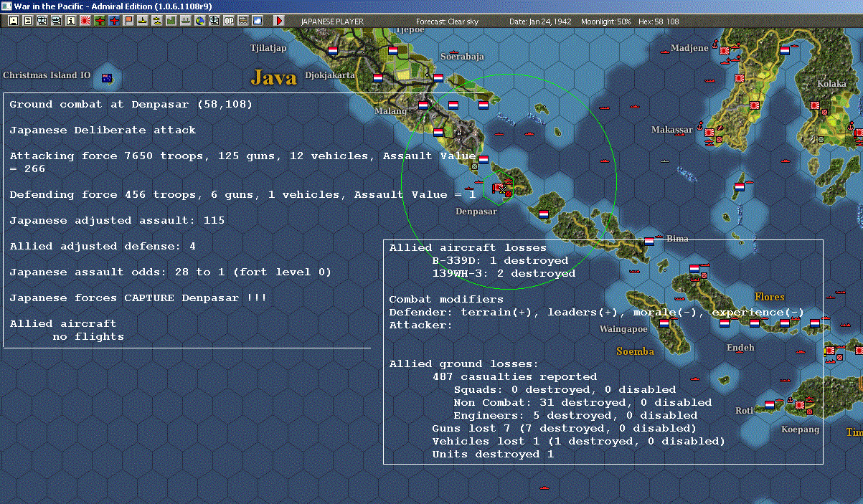The height and width of the screenshot is (504, 863).
Task: Click the double yellow ships icon
Action: tap(158, 21)
